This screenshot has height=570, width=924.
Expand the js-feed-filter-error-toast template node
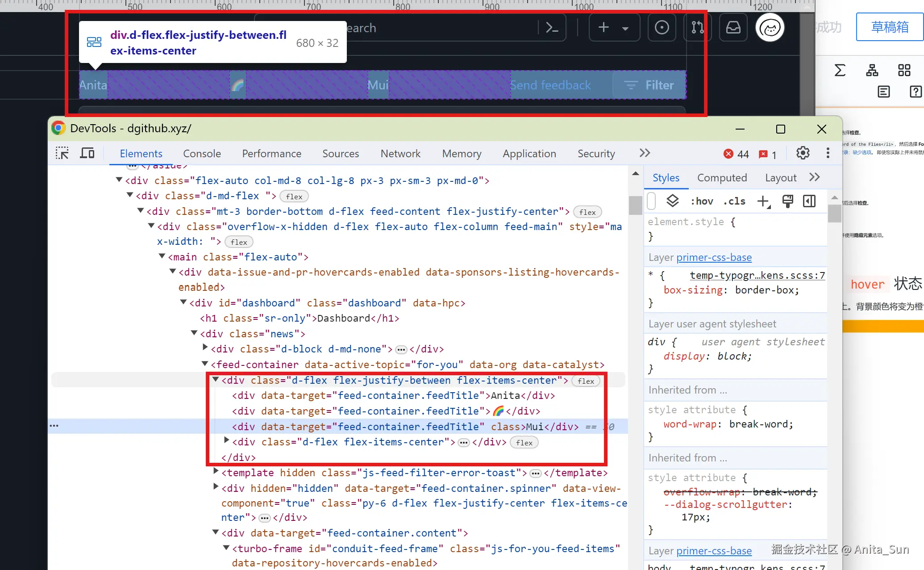pos(216,471)
